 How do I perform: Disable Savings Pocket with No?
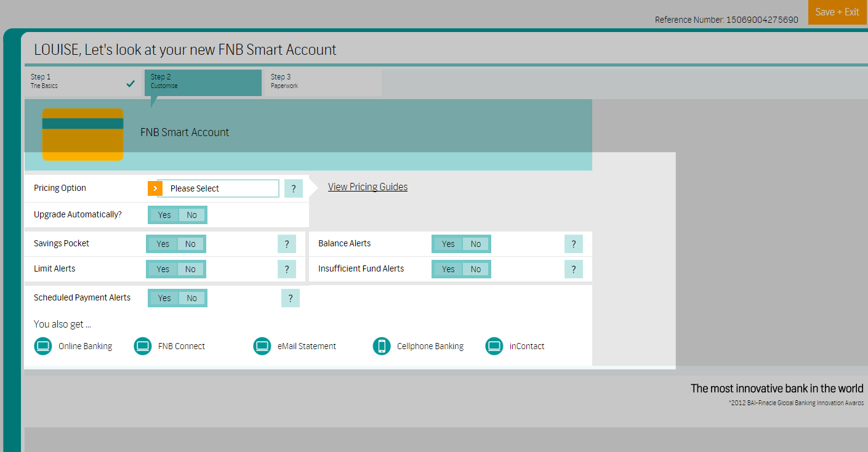point(190,244)
